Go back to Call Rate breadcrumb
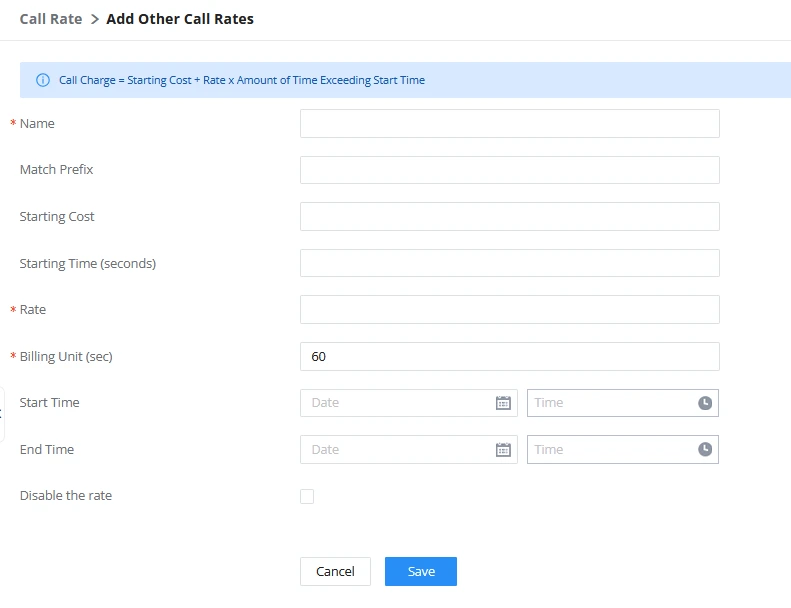Image resolution: width=791 pixels, height=608 pixels. [51, 19]
